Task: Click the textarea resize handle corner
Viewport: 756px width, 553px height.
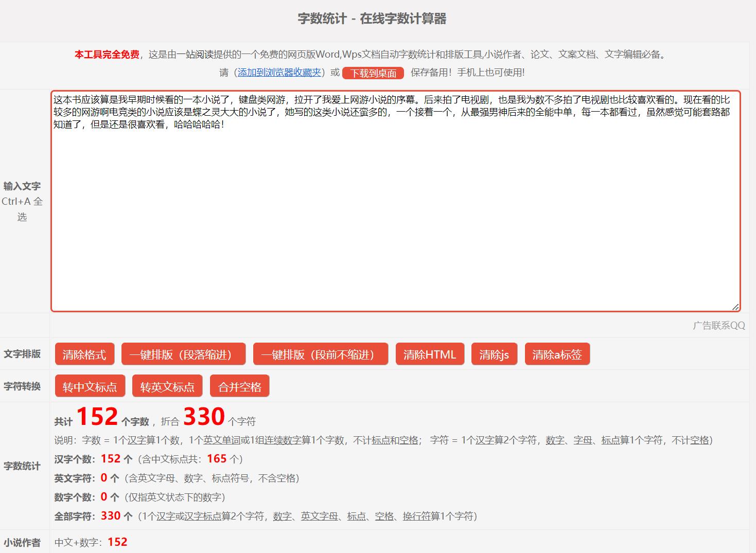Action: click(735, 307)
